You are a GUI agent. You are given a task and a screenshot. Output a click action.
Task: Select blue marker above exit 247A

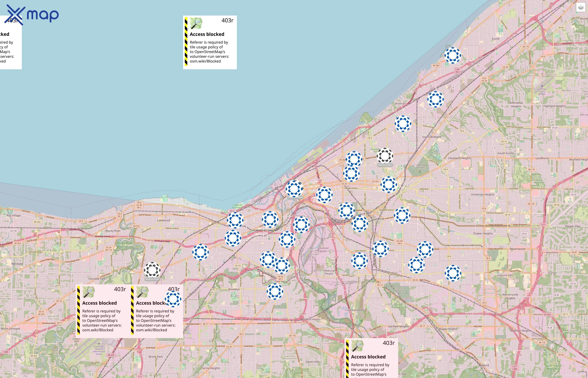point(287,239)
